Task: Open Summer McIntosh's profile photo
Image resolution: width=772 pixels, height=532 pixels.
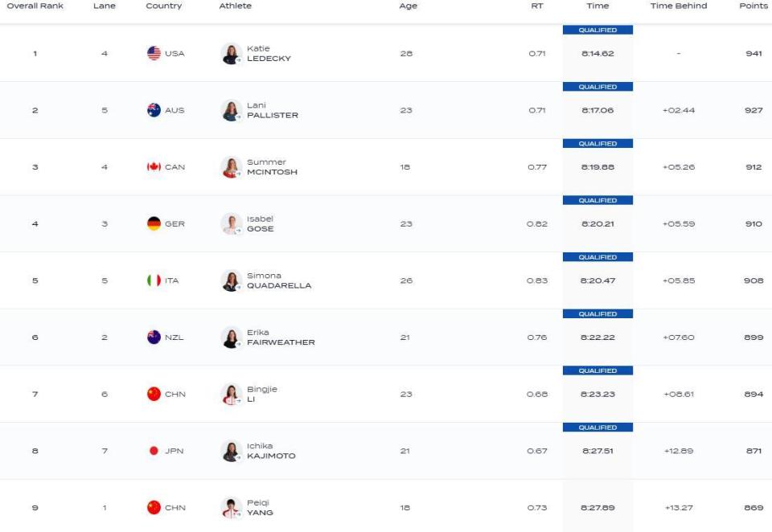Action: click(x=231, y=167)
